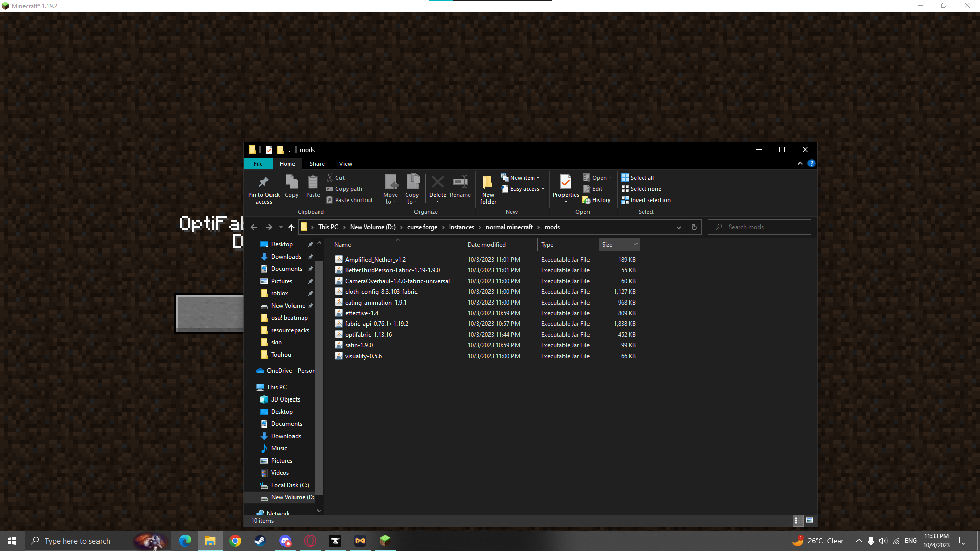Open Properties for the current folder

click(x=565, y=188)
